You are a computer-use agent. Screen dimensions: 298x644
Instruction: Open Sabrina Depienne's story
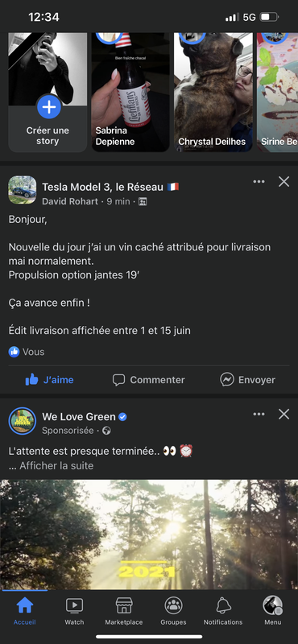pyautogui.click(x=130, y=93)
